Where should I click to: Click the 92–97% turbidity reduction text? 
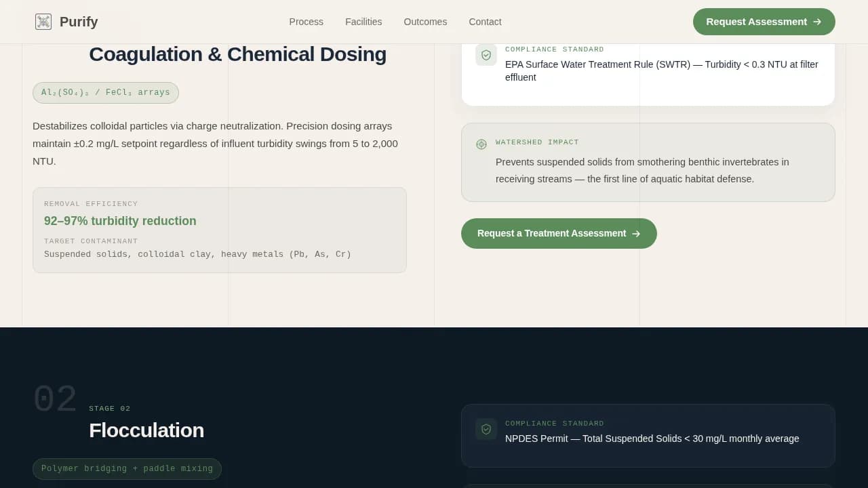click(x=120, y=221)
